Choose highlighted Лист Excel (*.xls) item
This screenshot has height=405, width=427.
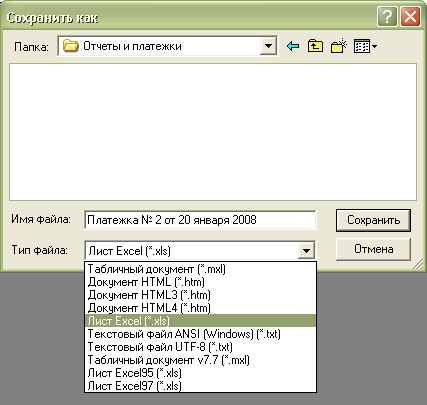point(200,321)
